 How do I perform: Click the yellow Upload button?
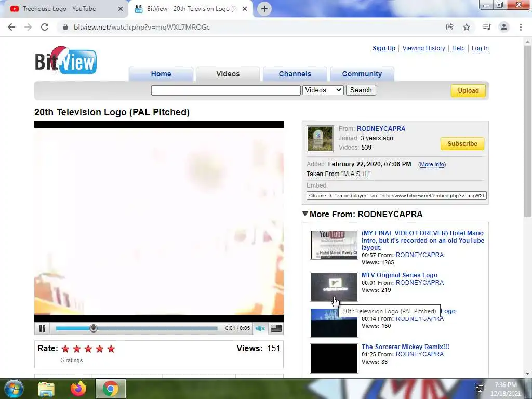point(468,91)
